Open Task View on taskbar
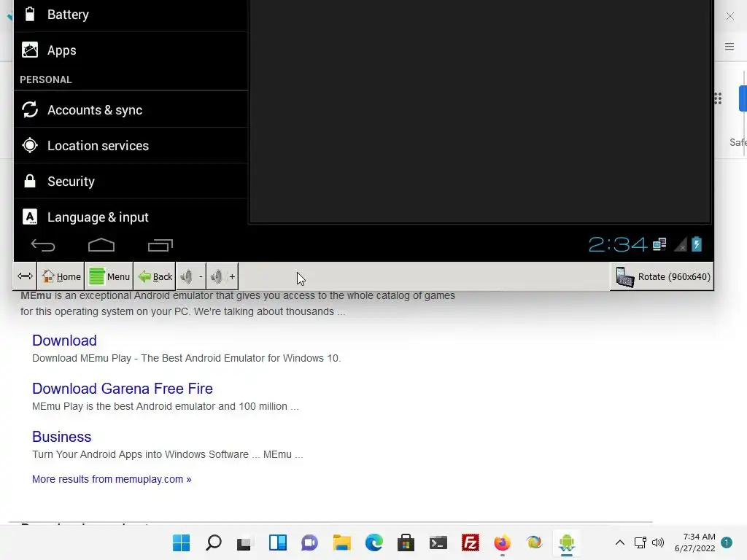The height and width of the screenshot is (560, 747). 244,543
